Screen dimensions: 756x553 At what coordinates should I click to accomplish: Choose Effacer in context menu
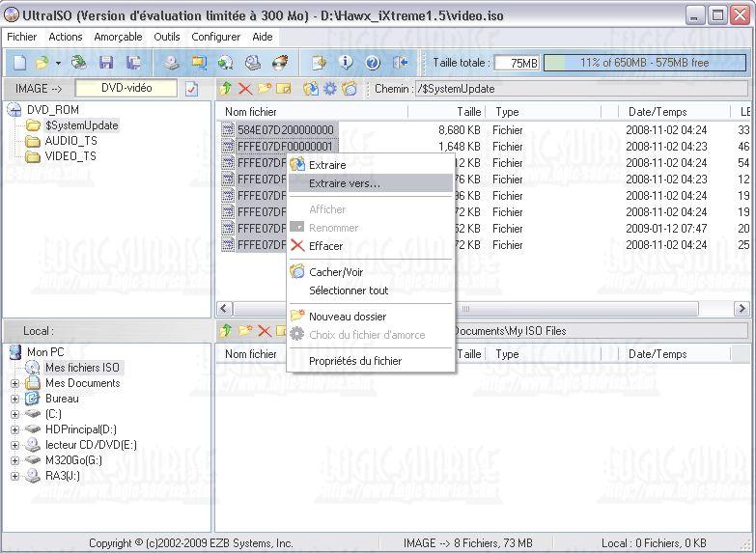click(x=371, y=246)
